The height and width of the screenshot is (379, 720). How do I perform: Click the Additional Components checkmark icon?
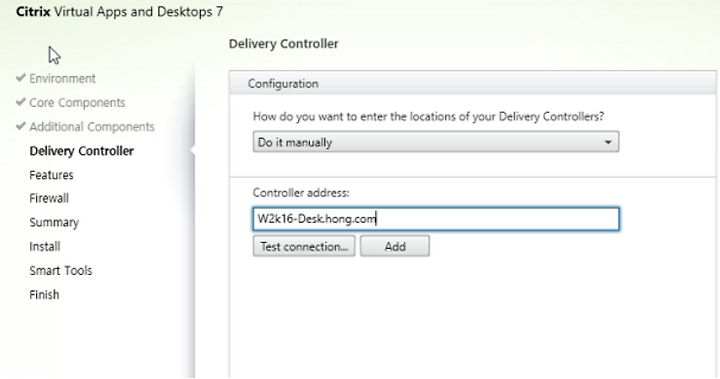[x=20, y=126]
